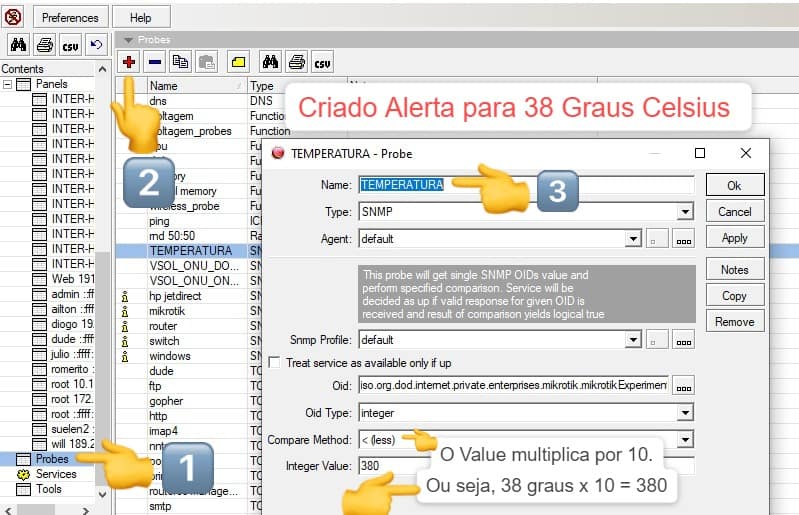
Task: Select Services in the Contents tree
Action: (x=56, y=474)
